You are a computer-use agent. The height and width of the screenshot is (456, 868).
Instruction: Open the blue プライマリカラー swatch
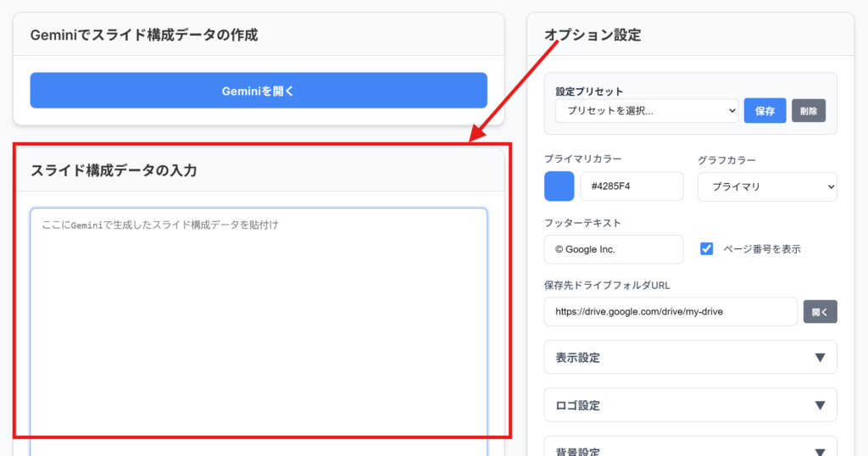click(x=559, y=186)
